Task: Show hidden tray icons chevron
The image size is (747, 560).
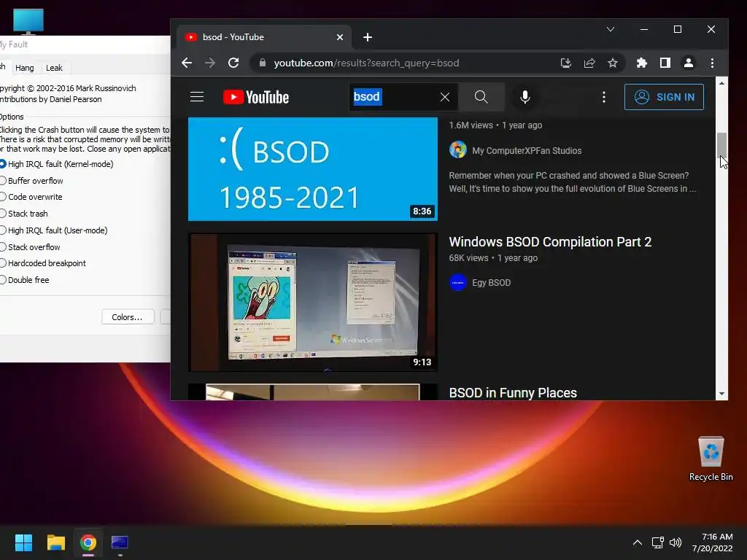Action: 637,542
